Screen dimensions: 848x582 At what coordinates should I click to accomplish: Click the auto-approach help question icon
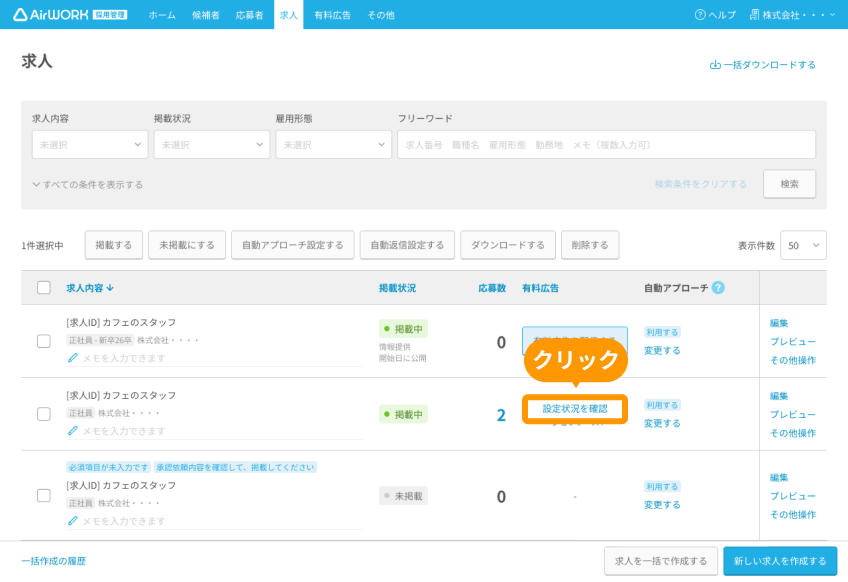718,288
